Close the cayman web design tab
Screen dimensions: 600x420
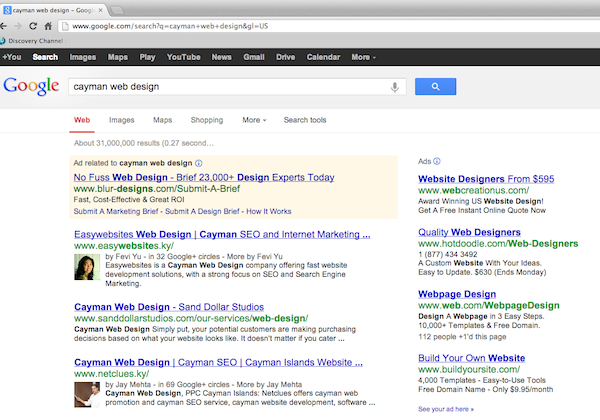coord(100,10)
